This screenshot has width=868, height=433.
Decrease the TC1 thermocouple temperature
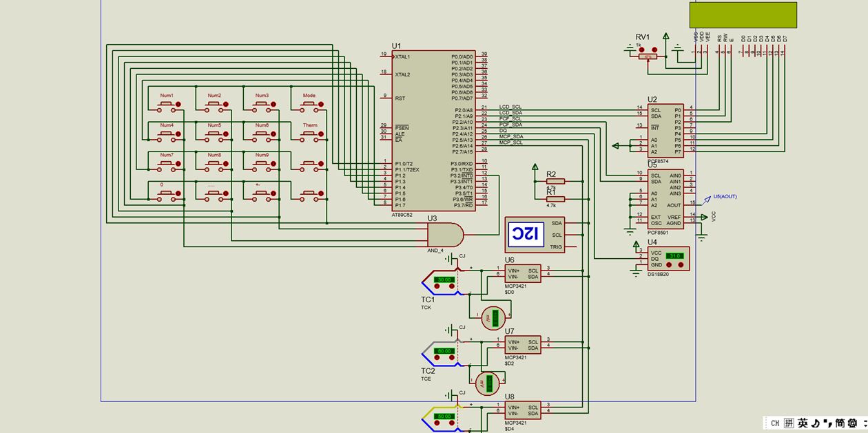pos(437,286)
